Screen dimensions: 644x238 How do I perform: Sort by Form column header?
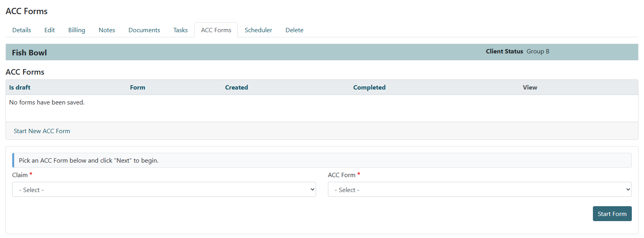tap(138, 88)
